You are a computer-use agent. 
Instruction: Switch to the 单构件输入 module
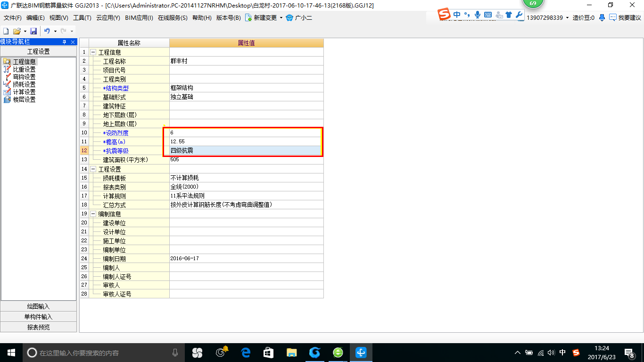click(38, 317)
